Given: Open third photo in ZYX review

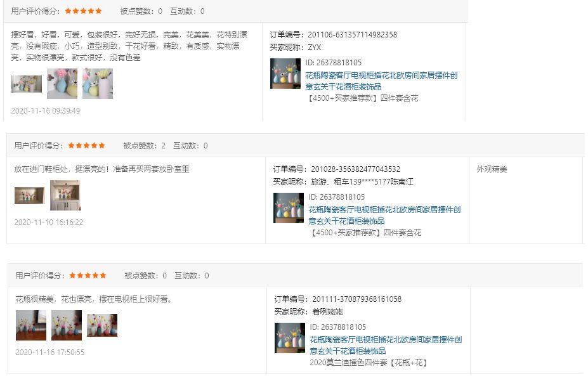Looking at the screenshot, I should point(98,84).
